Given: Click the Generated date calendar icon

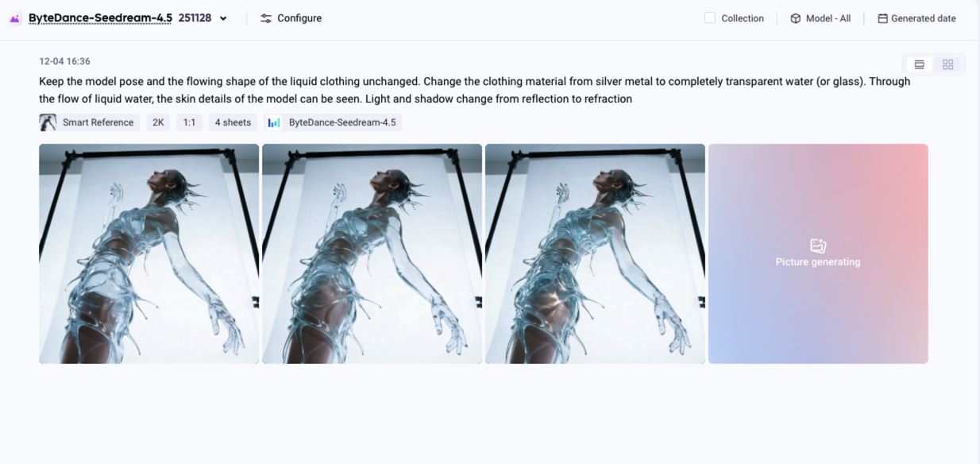Looking at the screenshot, I should coord(882,18).
